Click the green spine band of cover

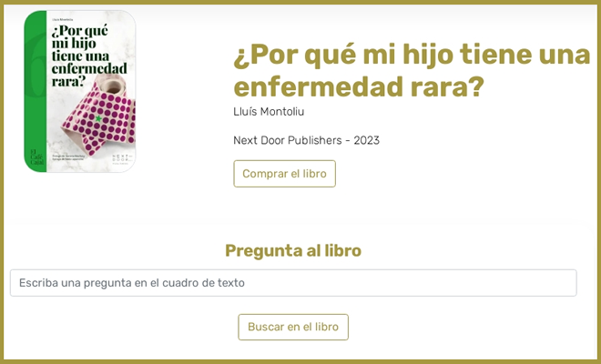click(x=36, y=91)
